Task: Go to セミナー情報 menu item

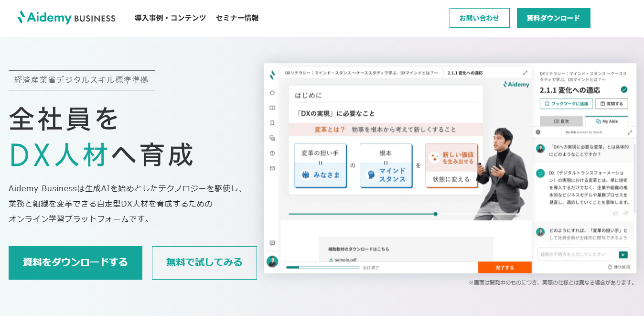Action: click(x=237, y=18)
